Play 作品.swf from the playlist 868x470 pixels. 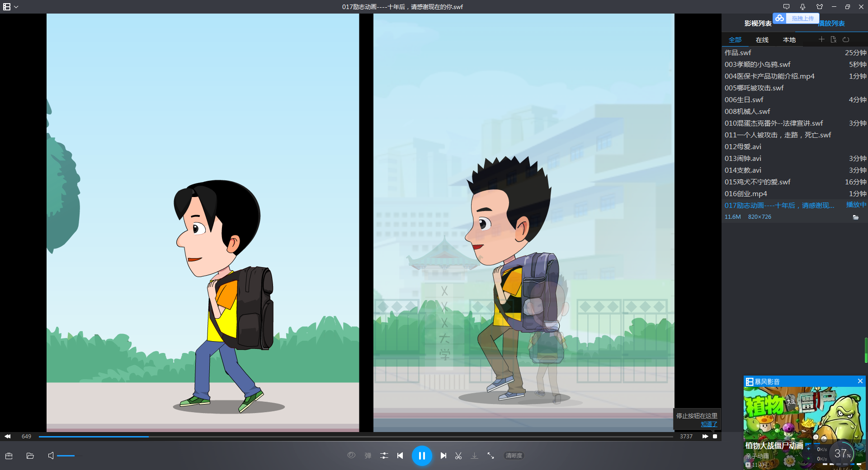pyautogui.click(x=795, y=53)
